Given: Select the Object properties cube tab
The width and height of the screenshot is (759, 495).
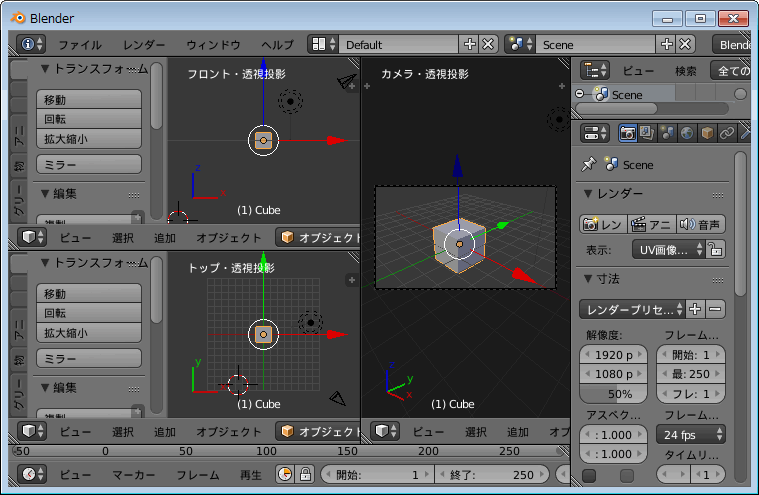Looking at the screenshot, I should tap(707, 133).
